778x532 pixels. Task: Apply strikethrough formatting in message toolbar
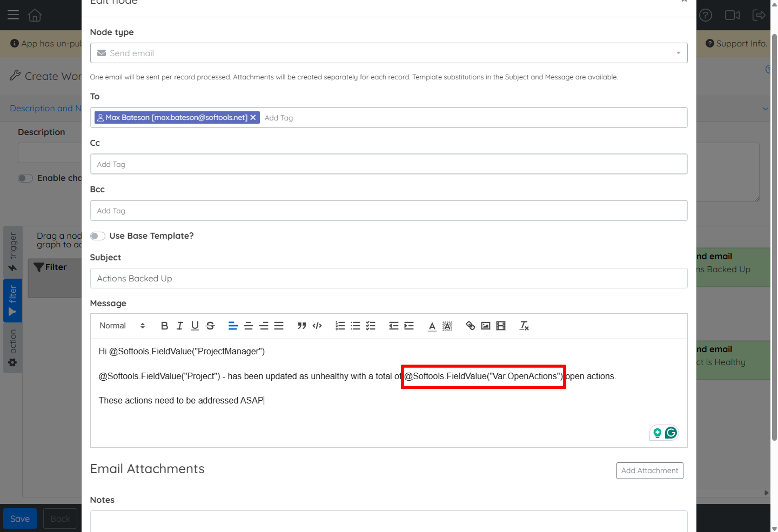coord(210,326)
